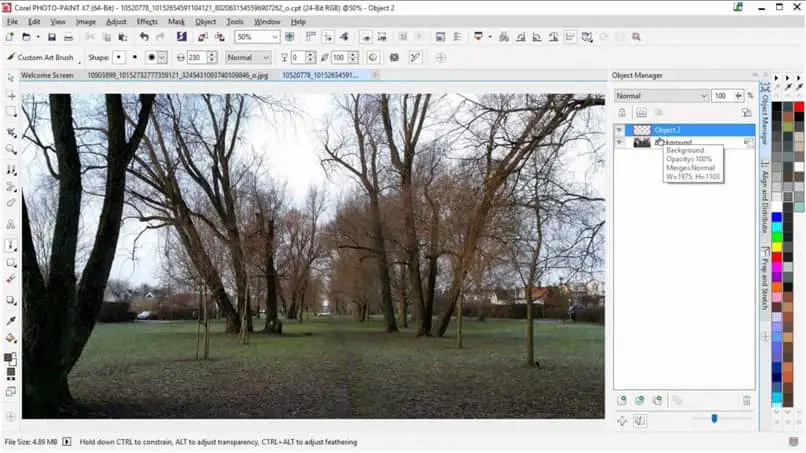Click the transparency value 0 field
Screen dimensions: 806x453
click(298, 58)
